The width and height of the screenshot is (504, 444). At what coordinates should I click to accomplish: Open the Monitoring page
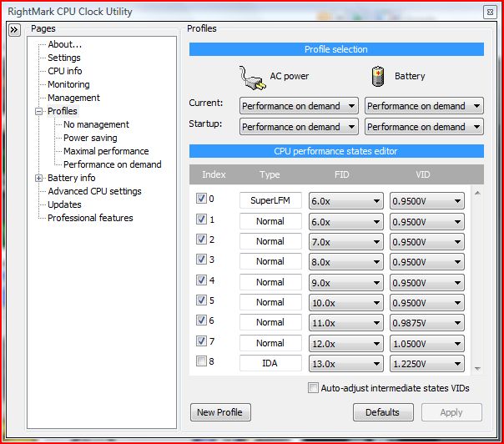68,84
